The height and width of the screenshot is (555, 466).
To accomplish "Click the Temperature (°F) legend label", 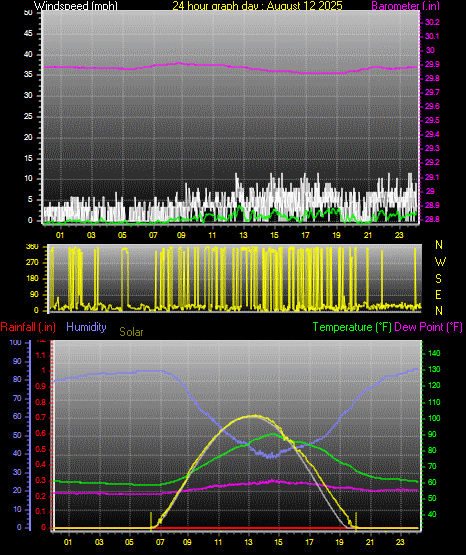I will 352,327.
